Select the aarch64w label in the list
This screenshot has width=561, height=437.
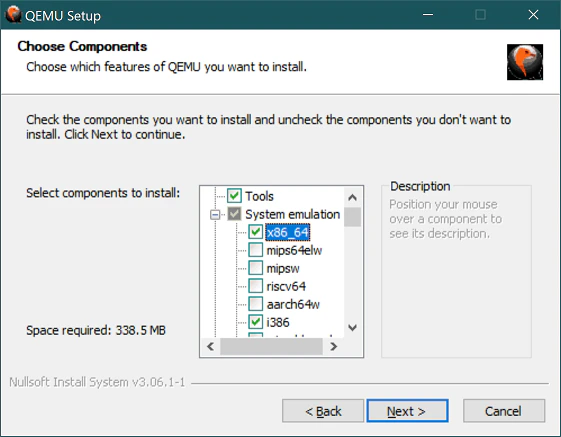point(293,304)
